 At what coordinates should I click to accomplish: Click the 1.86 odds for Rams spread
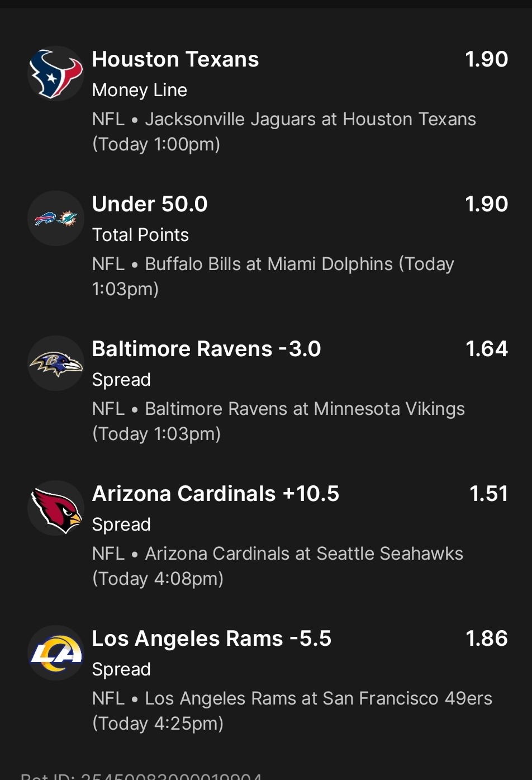[x=486, y=639]
